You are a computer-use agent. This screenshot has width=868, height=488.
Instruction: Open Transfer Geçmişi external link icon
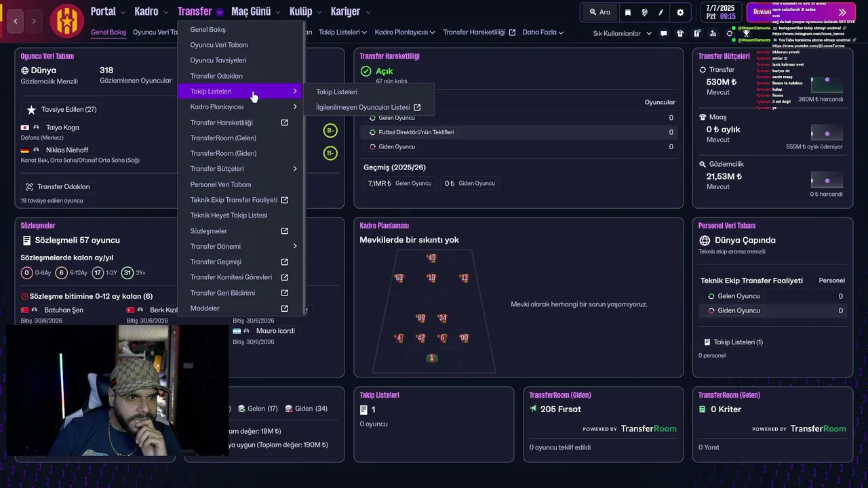[285, 262]
